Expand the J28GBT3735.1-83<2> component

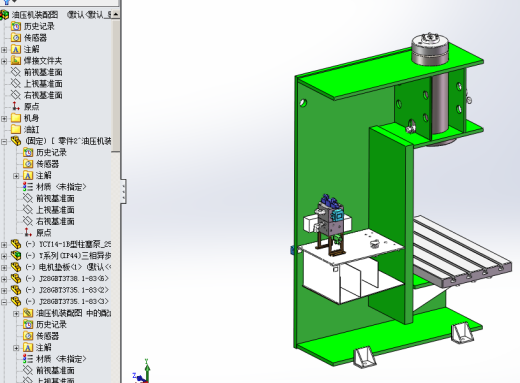click(x=4, y=290)
